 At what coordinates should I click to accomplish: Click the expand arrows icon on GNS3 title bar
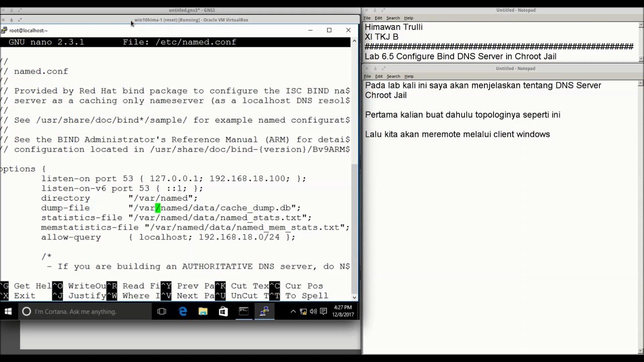pyautogui.click(x=20, y=10)
